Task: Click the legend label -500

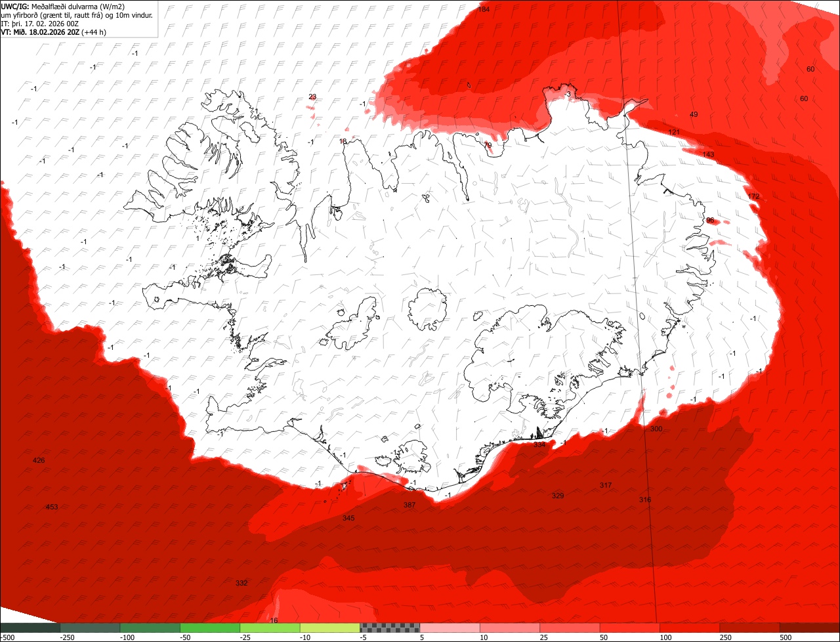Action: coord(7,637)
